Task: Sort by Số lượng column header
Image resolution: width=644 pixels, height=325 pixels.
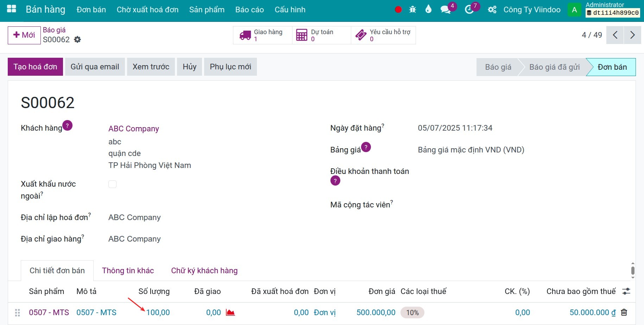Action: click(154, 291)
